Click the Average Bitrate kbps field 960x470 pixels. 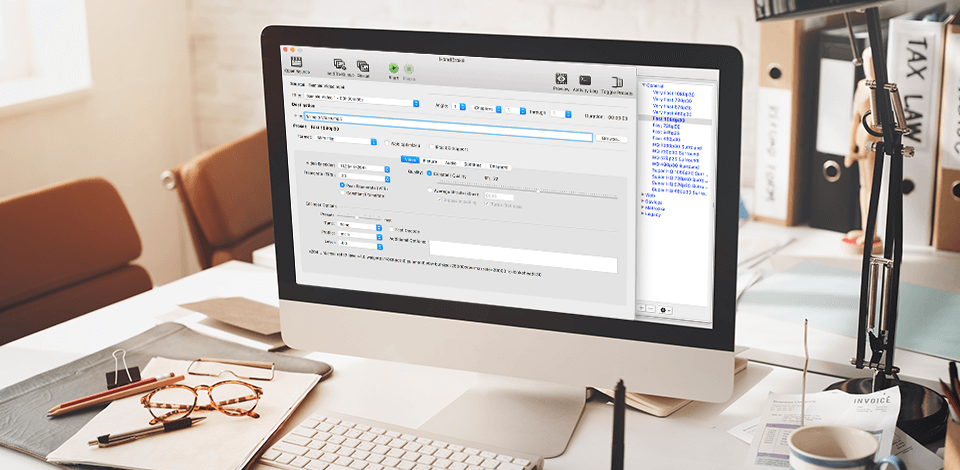tap(499, 196)
